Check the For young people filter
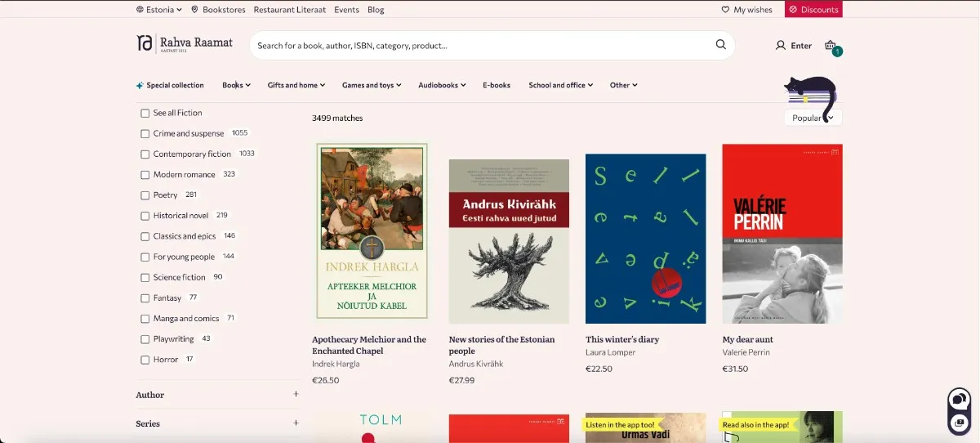This screenshot has height=443, width=980. coord(145,257)
